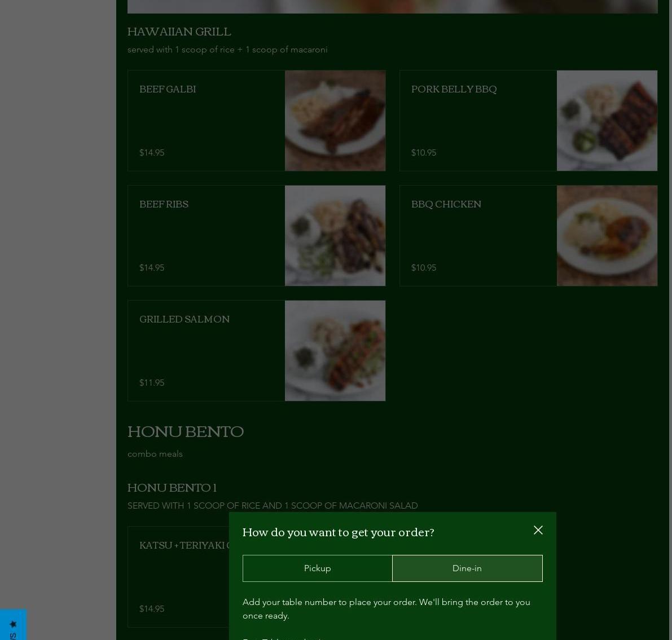The width and height of the screenshot is (672, 640).
Task: Click the star icon on blue reviews tab
Action: [13, 624]
